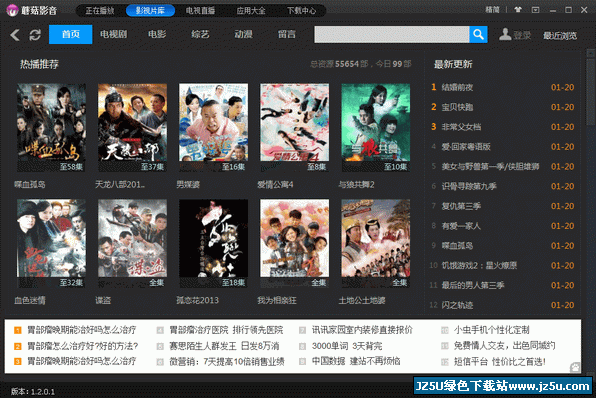Click ad link 短信平台 性价比之首选!
Viewport: 596px width, 398px height.
[500, 362]
